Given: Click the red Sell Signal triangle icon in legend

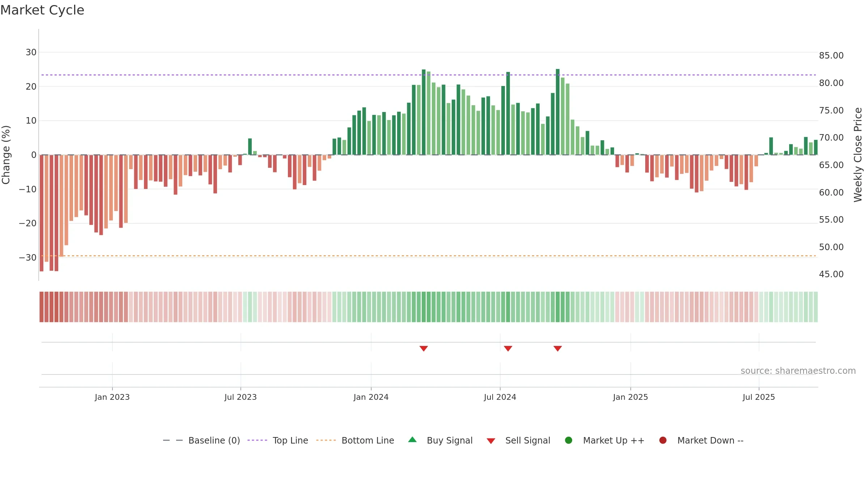Looking at the screenshot, I should (491, 441).
